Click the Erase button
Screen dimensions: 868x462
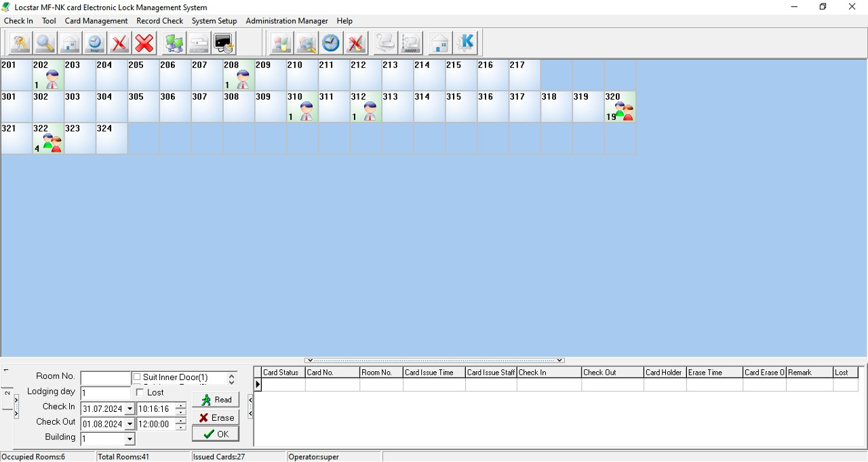point(216,417)
